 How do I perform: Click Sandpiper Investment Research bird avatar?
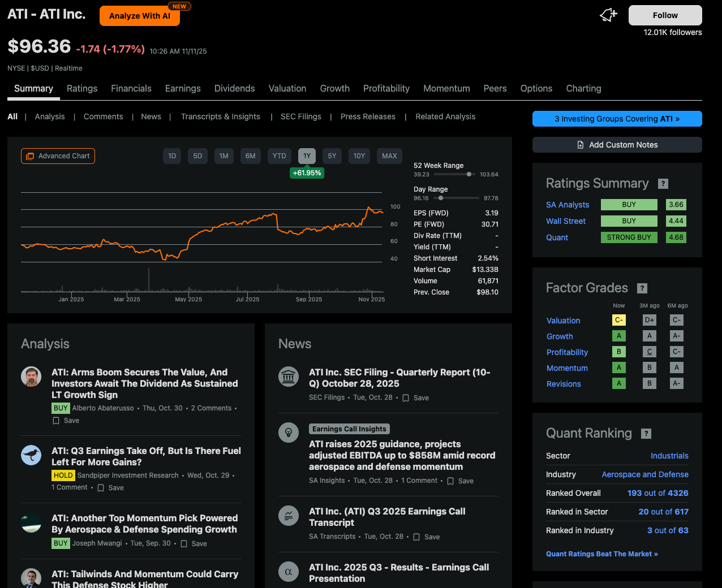(x=31, y=455)
